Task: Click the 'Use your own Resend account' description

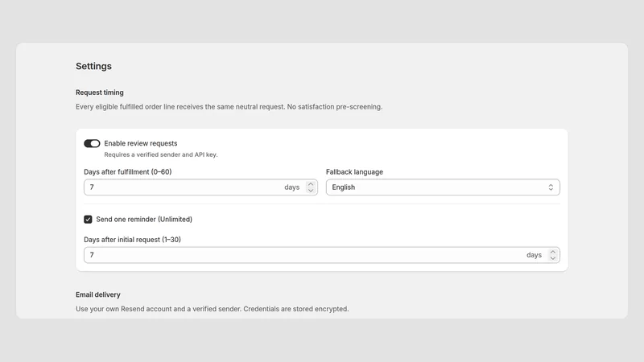Action: [212, 309]
